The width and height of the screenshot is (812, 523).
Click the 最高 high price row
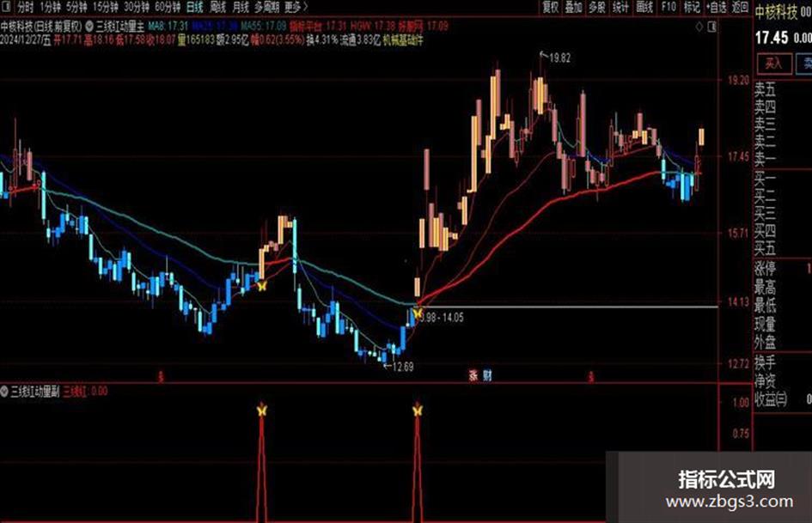(783, 287)
